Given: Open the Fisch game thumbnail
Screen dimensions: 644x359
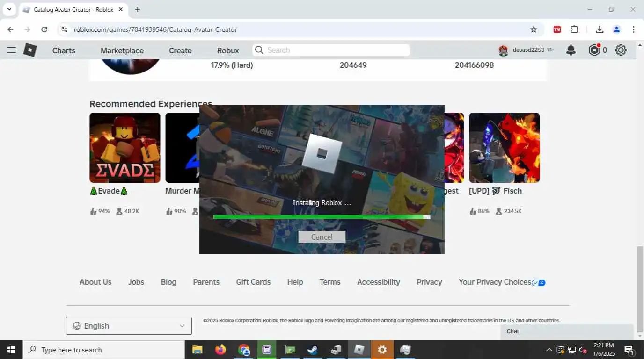Looking at the screenshot, I should pyautogui.click(x=505, y=148).
